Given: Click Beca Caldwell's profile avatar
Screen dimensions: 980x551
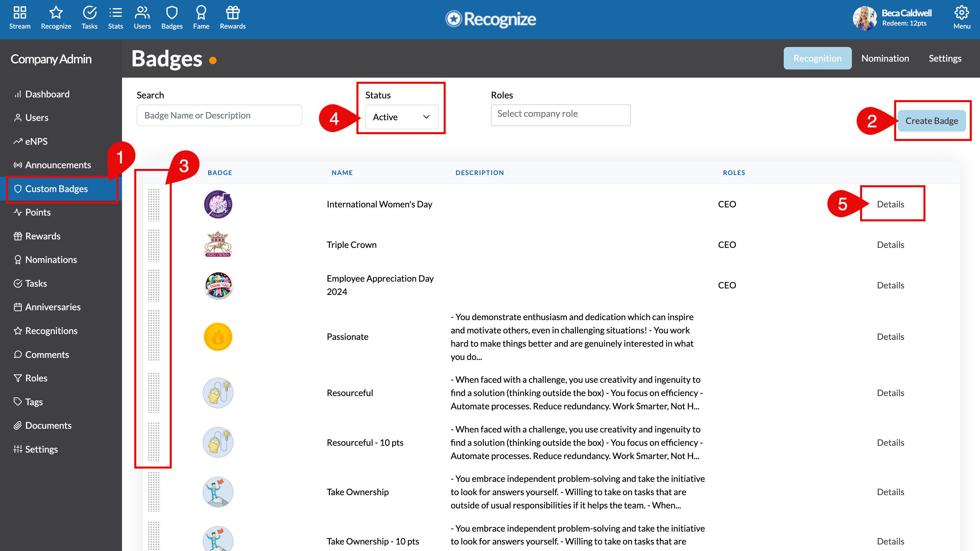Looking at the screenshot, I should point(865,18).
